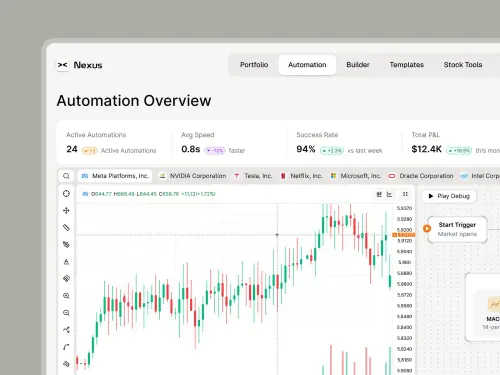The height and width of the screenshot is (375, 500).
Task: Switch to the Portfolio tab
Action: pos(254,65)
